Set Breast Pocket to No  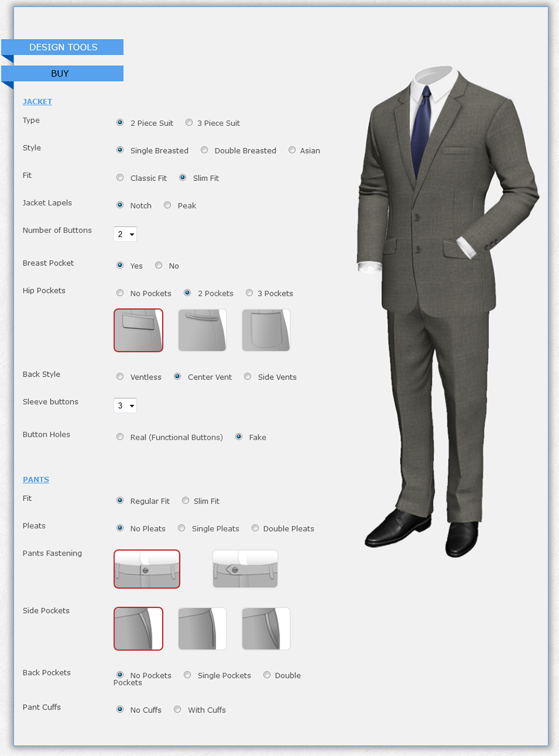click(158, 265)
